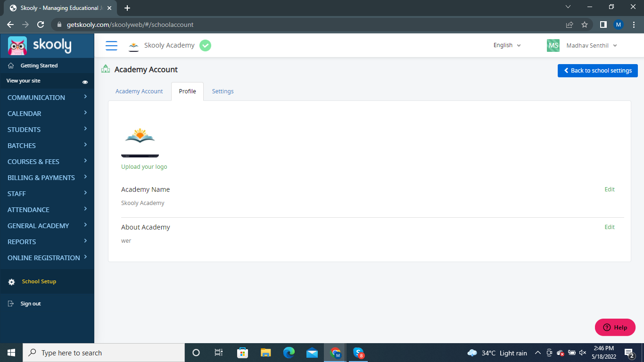Click the Getting Started home icon
The image size is (644, 362).
tap(11, 66)
